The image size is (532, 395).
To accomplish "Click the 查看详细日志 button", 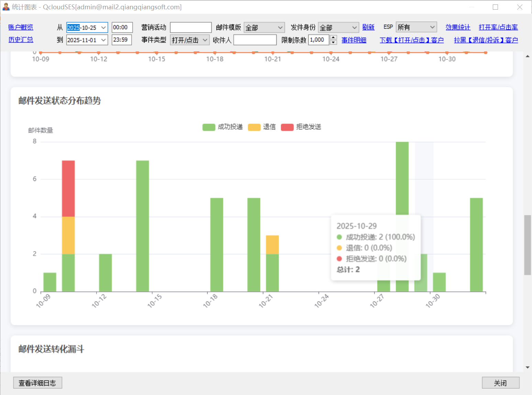I will tap(37, 383).
